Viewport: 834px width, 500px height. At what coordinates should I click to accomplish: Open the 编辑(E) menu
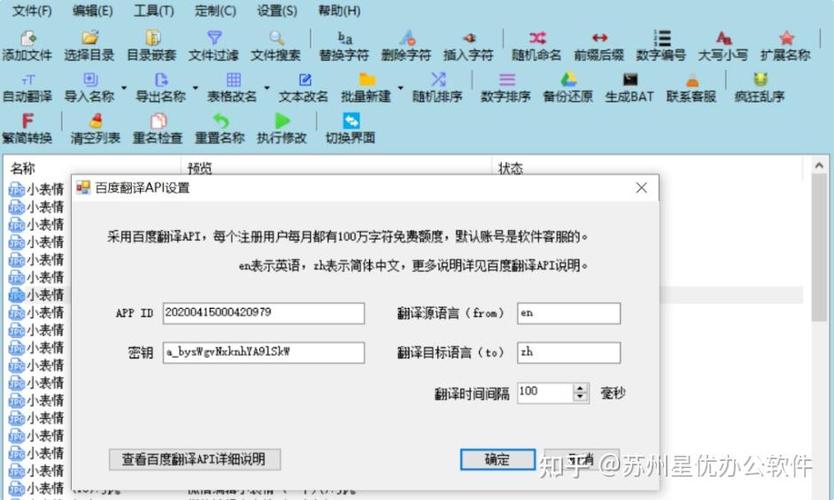(x=93, y=11)
